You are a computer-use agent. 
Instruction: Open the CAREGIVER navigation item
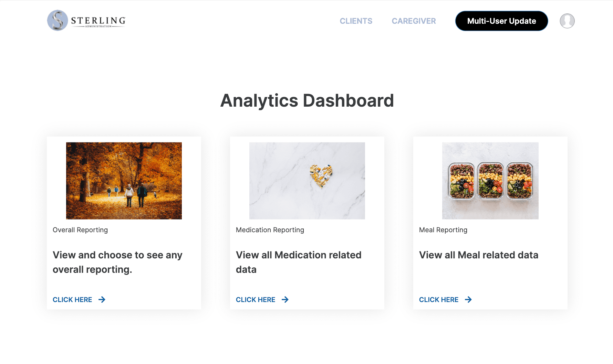click(413, 21)
